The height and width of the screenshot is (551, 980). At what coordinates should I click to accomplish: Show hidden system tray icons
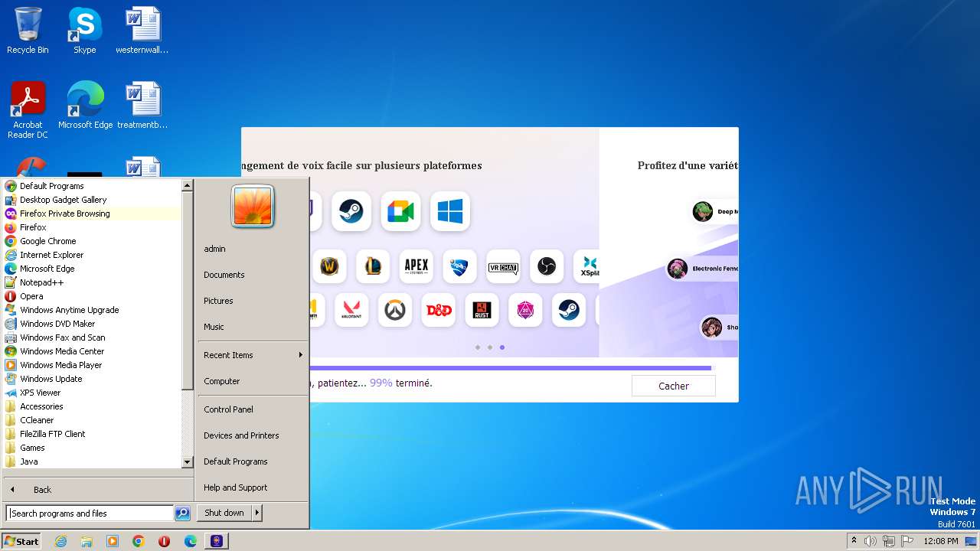[x=854, y=541]
